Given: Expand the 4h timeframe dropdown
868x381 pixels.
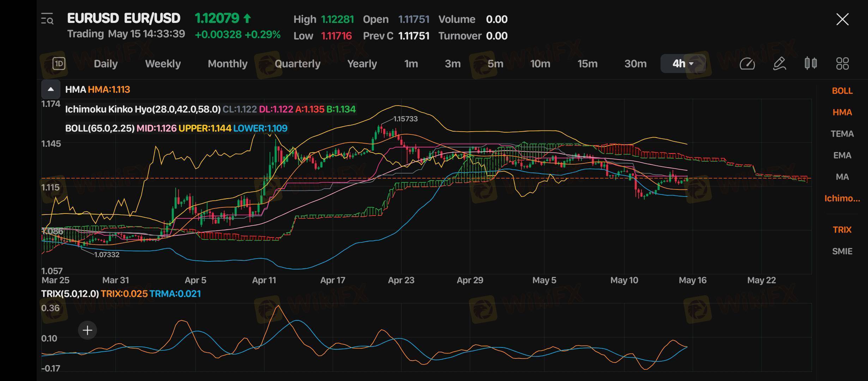Looking at the screenshot, I should [x=683, y=64].
